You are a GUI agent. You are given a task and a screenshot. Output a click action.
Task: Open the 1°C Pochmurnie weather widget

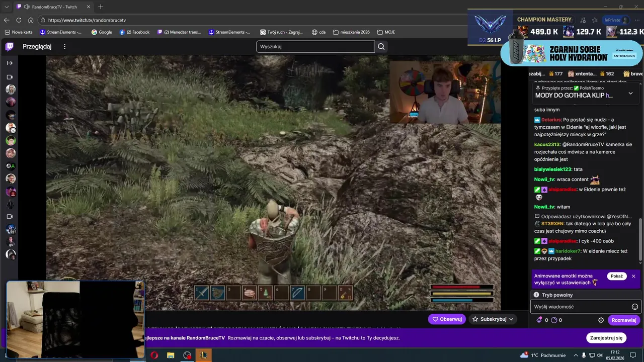(542, 355)
